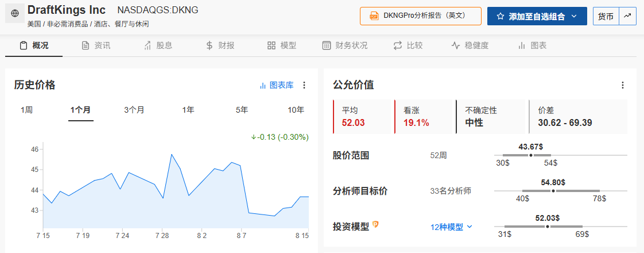Switch to the 财报 tab
Viewport: 644px width, 253px height.
tap(220, 45)
